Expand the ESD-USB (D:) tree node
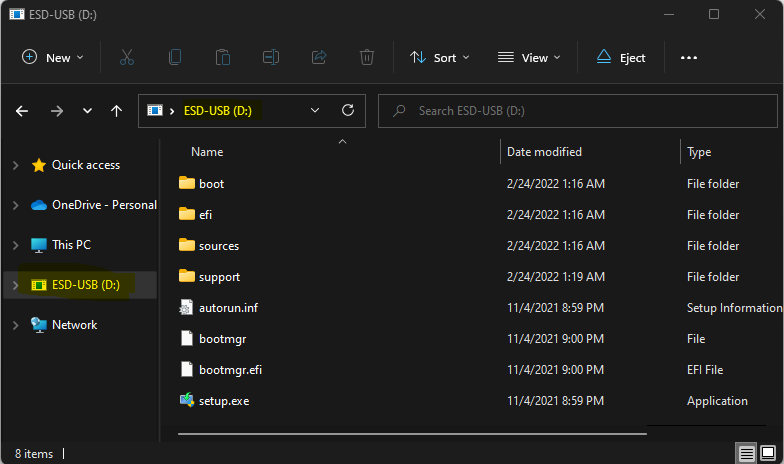 16,285
